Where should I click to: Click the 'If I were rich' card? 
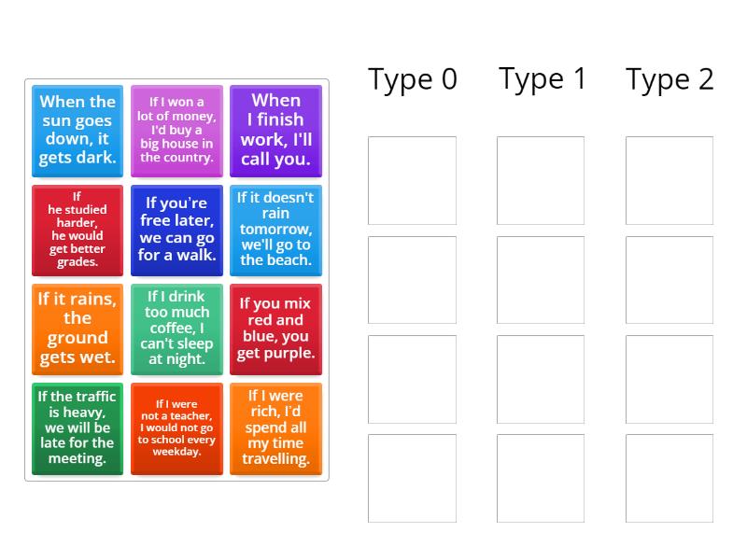[275, 428]
